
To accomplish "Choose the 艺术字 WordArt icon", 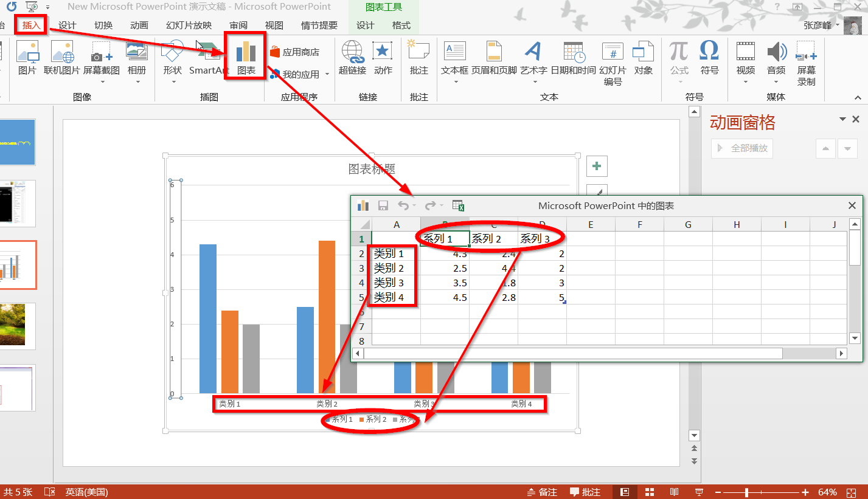I will coord(533,61).
